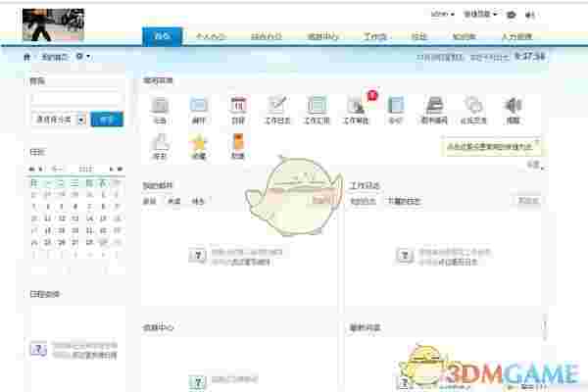Select day 12 in the calendar
This screenshot has width=588, height=392.
62,219
